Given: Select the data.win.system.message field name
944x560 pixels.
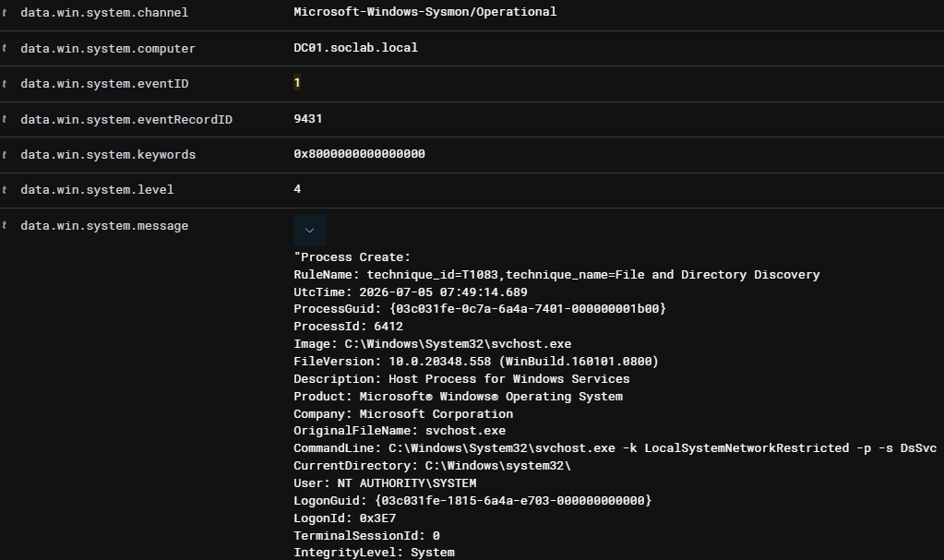Looking at the screenshot, I should click(104, 226).
